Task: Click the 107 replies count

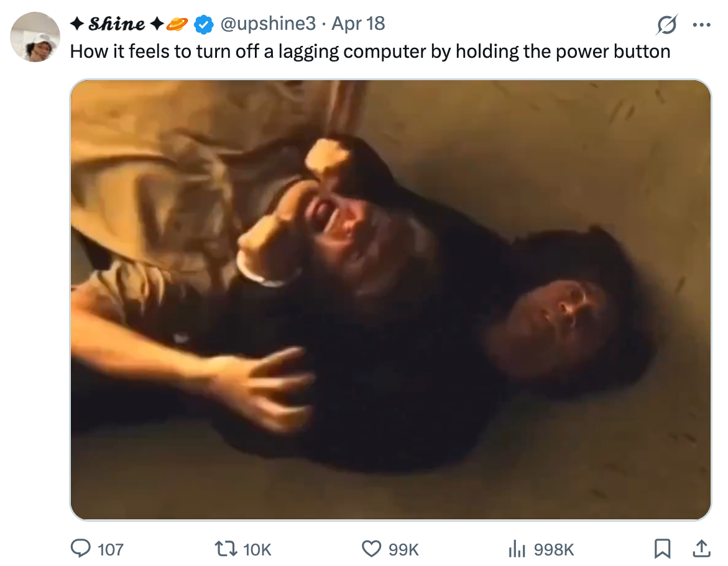Action: pyautogui.click(x=111, y=549)
